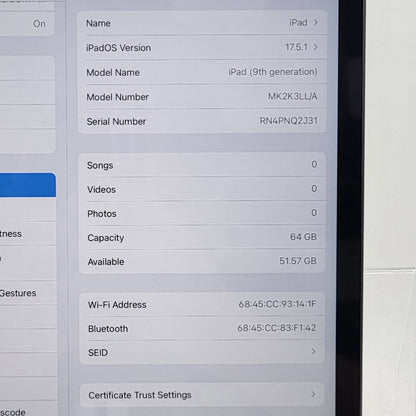
Task: Select the Model Name row label
Action: point(113,72)
